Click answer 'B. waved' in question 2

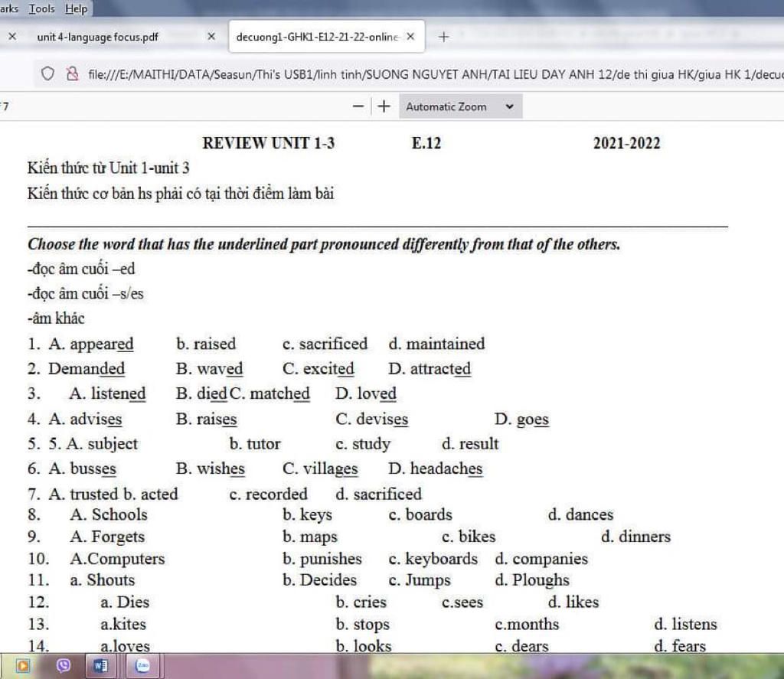(x=210, y=369)
